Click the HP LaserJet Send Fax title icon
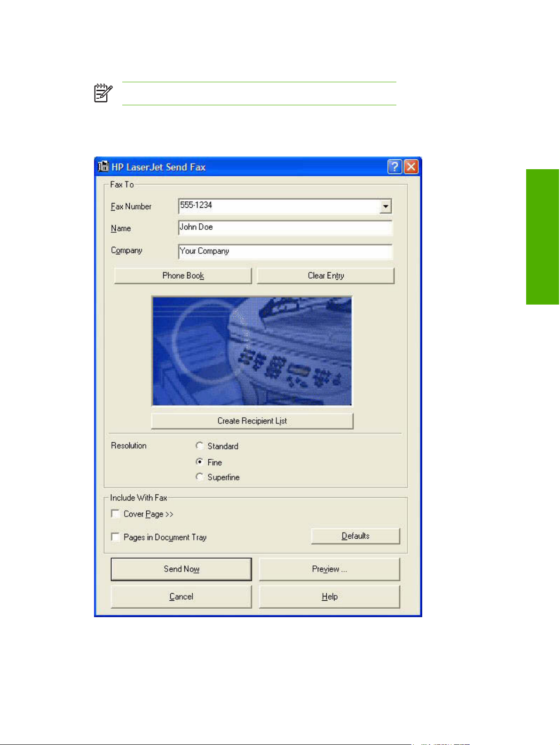Viewport: 560px width, 745px height. pos(103,166)
